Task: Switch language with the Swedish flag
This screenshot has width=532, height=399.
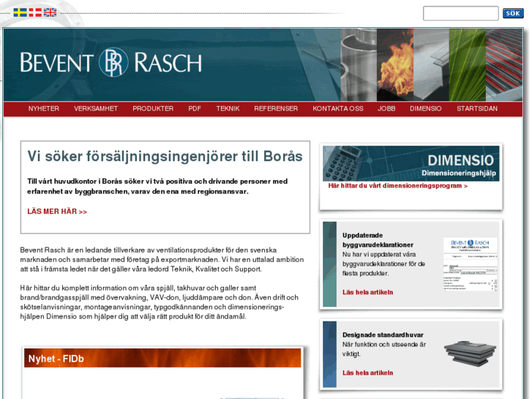Action: click(20, 12)
